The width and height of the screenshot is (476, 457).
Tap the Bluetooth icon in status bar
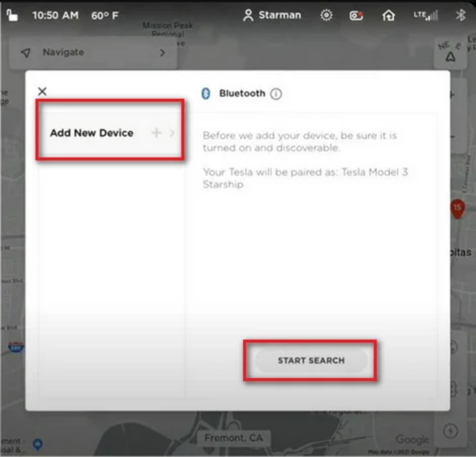point(460,15)
